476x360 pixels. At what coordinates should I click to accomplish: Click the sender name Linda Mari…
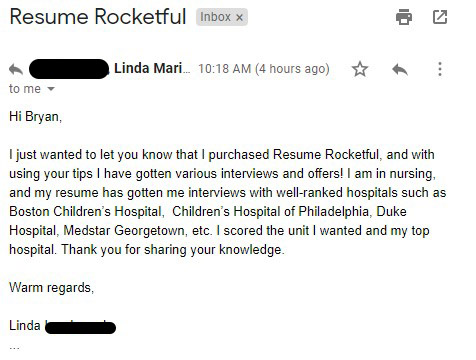(x=152, y=68)
